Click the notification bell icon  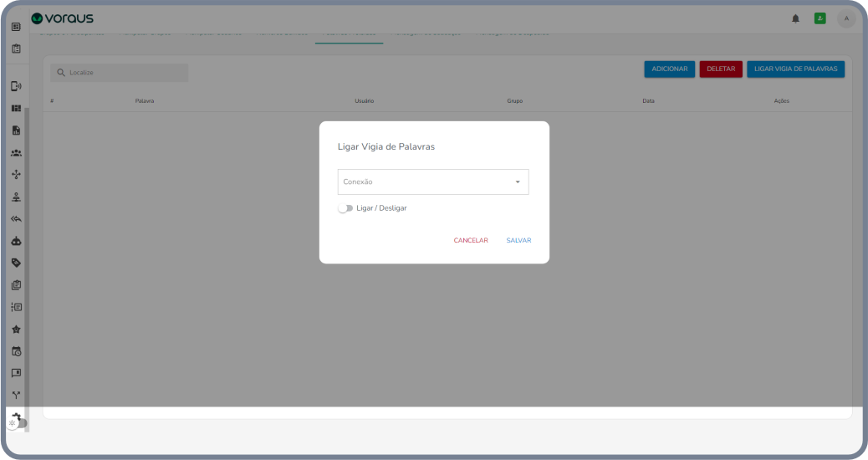pos(795,18)
